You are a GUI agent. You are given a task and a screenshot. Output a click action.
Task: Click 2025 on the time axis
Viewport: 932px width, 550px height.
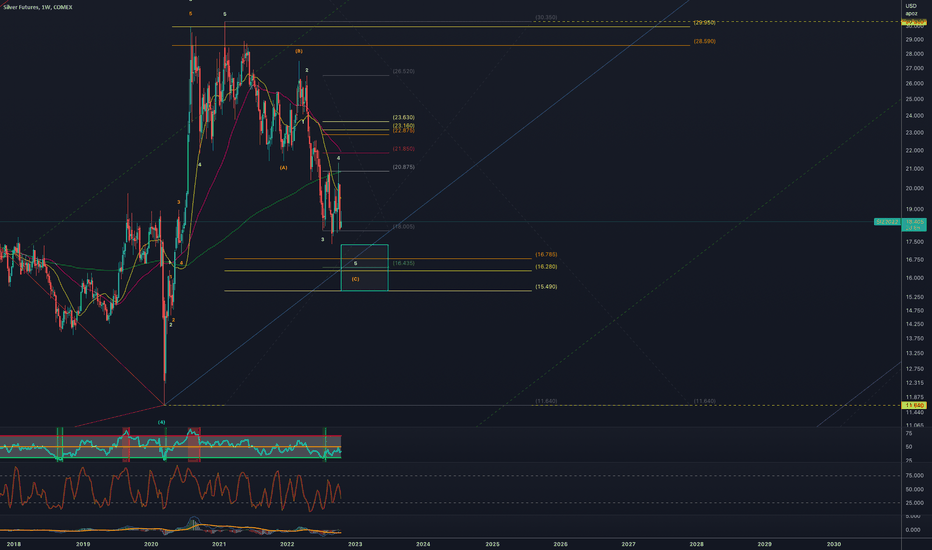pyautogui.click(x=492, y=544)
